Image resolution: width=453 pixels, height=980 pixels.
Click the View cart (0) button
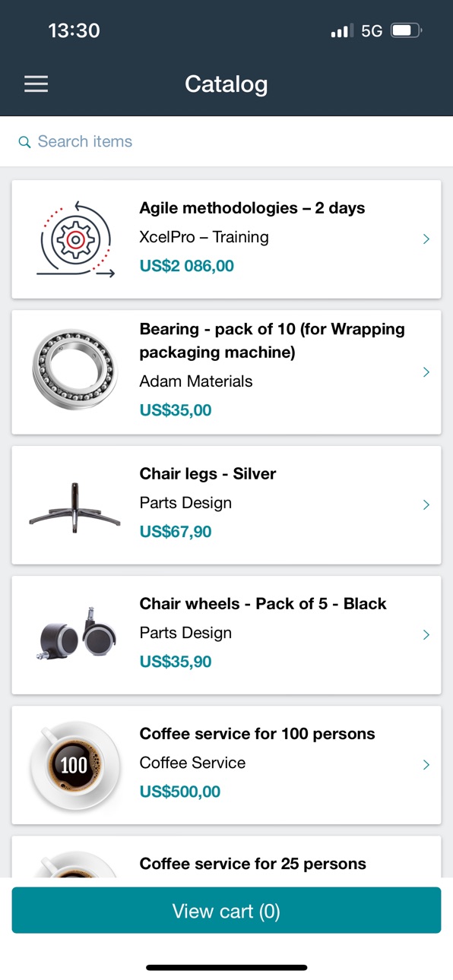tap(226, 910)
